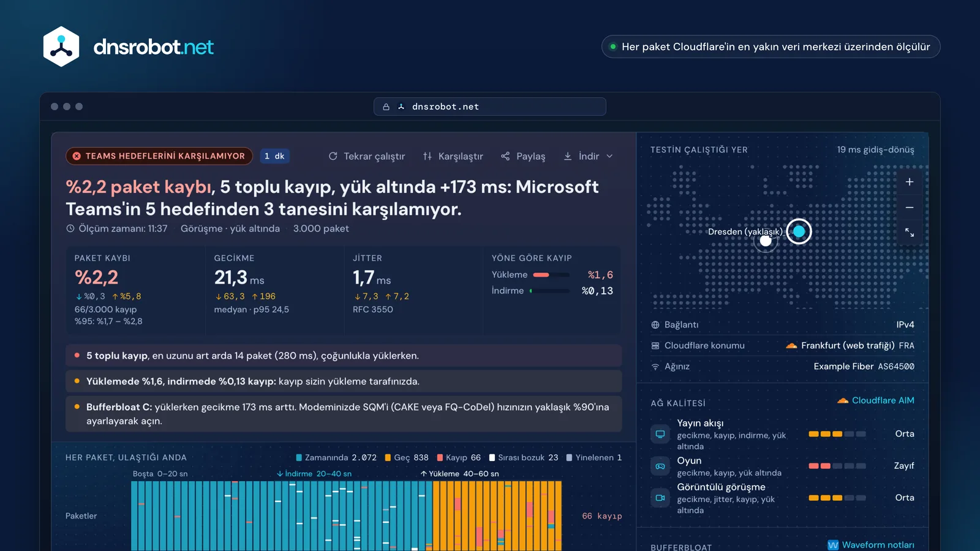The width and height of the screenshot is (980, 551).
Task: Click the Oyun gamepad icon
Action: (660, 466)
